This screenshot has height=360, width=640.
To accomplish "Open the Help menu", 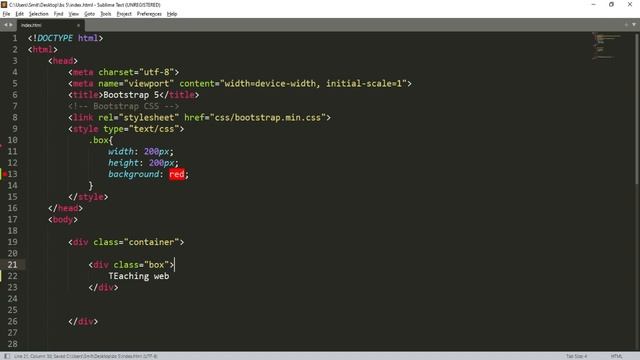I will [172, 14].
